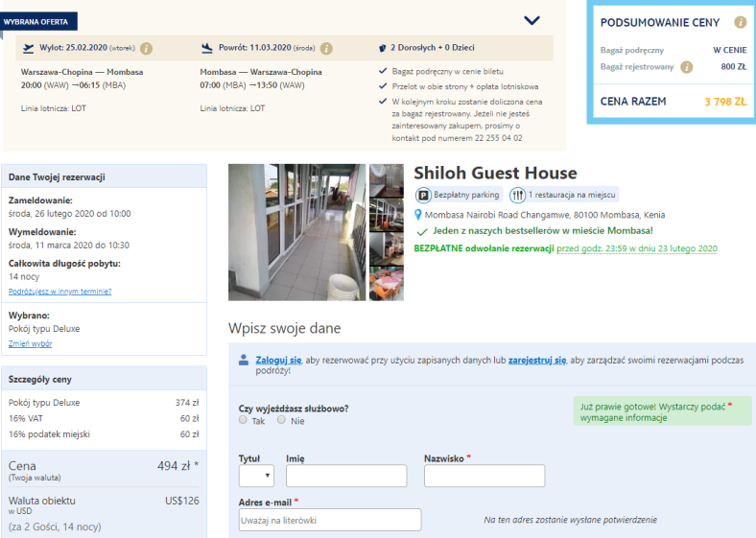756x538 pixels.
Task: Open the zarejestruj się link
Action: pyautogui.click(x=537, y=361)
